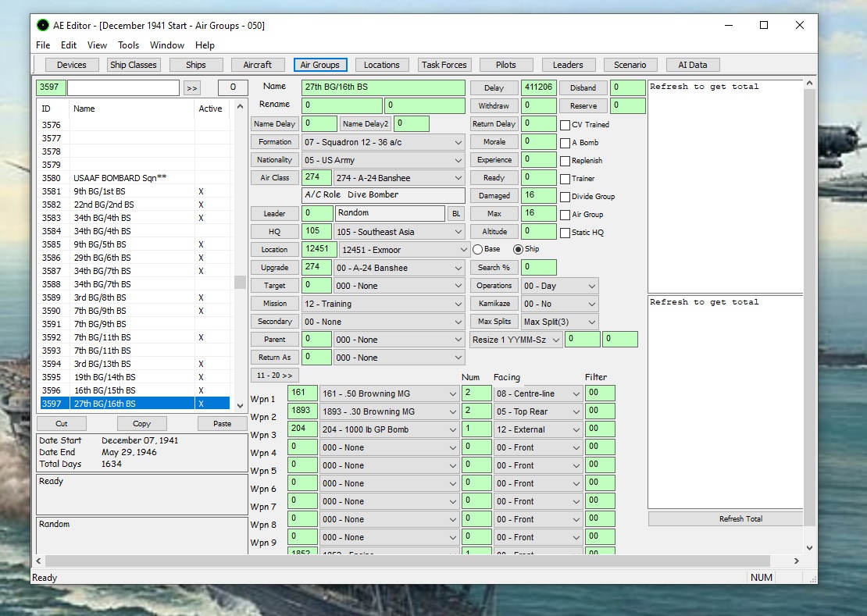The image size is (867, 616).
Task: Click the AE Editor app icon in title bar
Action: click(x=43, y=26)
